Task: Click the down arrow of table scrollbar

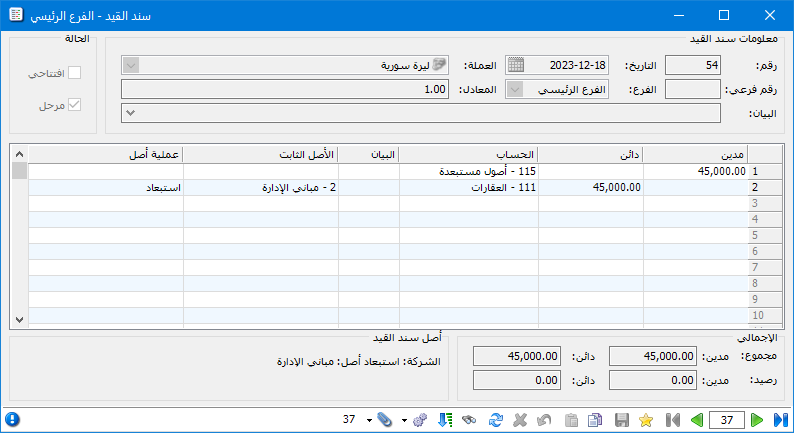Action: (19, 320)
